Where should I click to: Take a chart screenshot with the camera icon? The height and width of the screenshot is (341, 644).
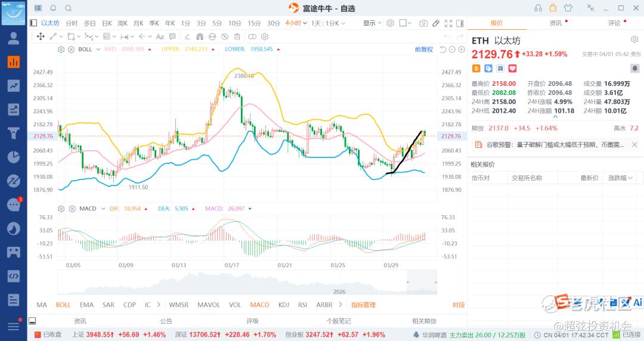pyautogui.click(x=423, y=23)
